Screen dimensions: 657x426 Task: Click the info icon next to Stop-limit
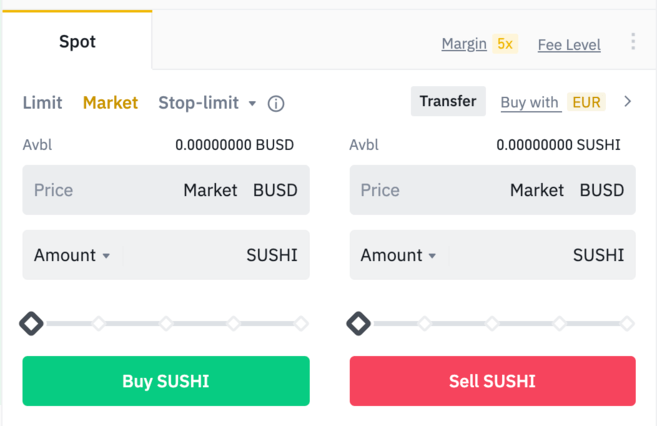tap(277, 103)
